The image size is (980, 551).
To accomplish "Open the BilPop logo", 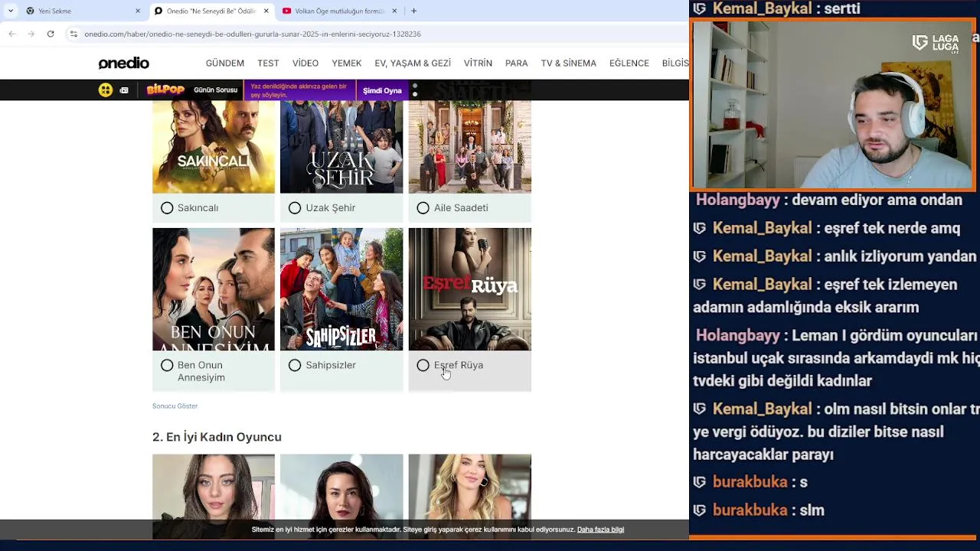I will coord(165,90).
